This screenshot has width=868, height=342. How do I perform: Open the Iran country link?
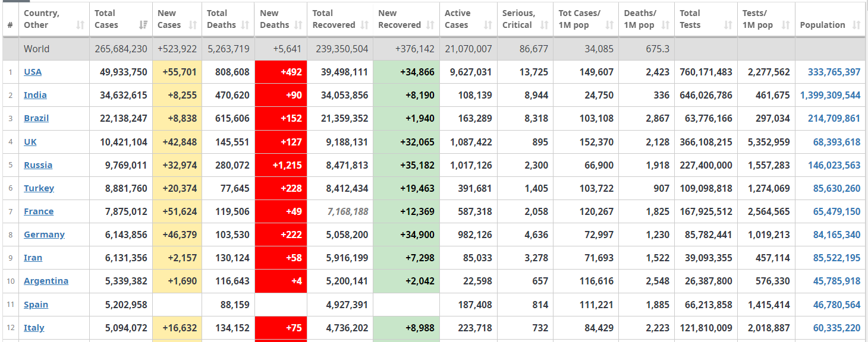[33, 258]
